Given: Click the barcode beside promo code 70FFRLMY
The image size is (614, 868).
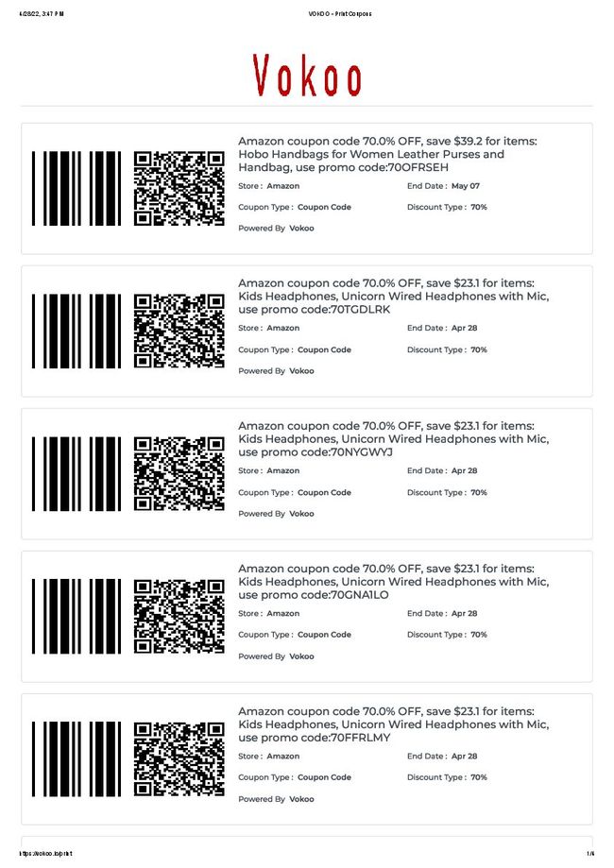Looking at the screenshot, I should 77,758.
